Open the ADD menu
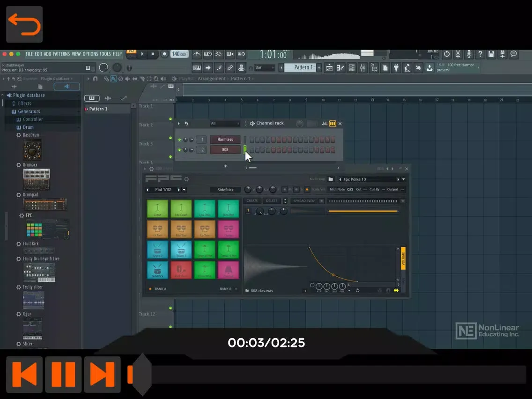 click(47, 54)
